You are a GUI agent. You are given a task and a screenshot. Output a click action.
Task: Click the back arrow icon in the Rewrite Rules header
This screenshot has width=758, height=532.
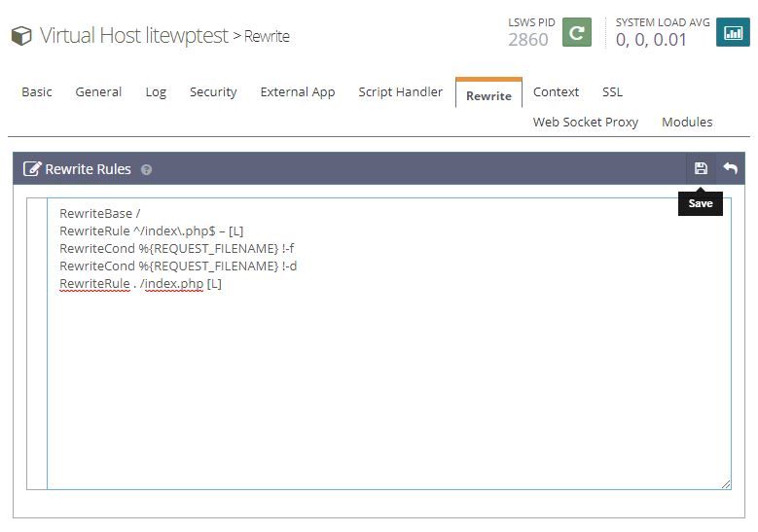[x=731, y=168]
